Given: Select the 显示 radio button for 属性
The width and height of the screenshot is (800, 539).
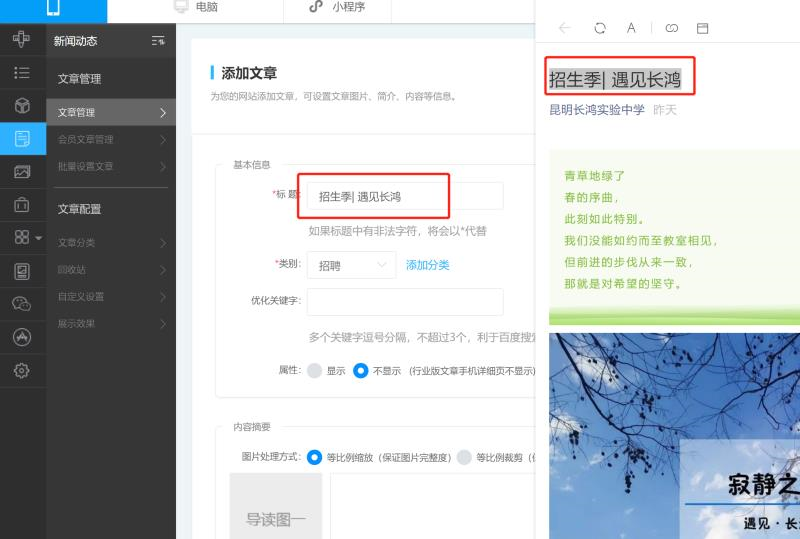Looking at the screenshot, I should coord(315,370).
